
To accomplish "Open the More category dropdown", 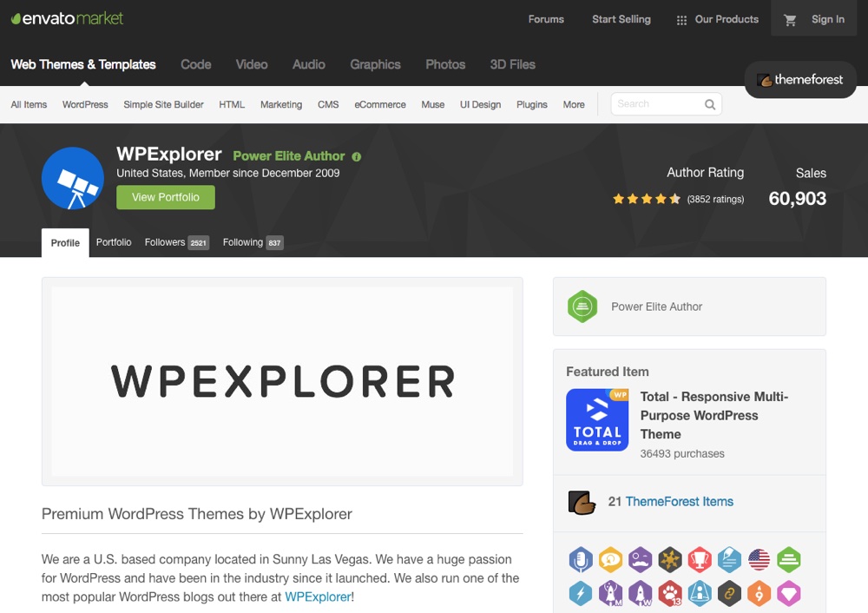I will pos(574,105).
